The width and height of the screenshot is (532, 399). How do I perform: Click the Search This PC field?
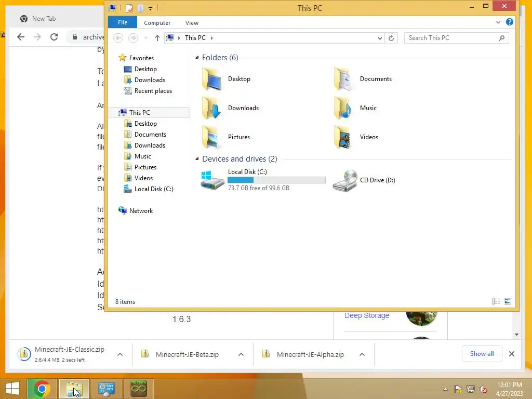457,38
